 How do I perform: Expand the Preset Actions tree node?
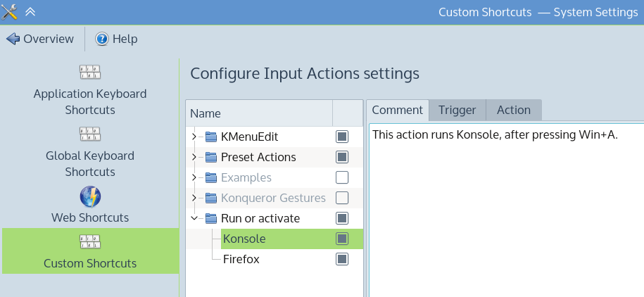point(194,157)
